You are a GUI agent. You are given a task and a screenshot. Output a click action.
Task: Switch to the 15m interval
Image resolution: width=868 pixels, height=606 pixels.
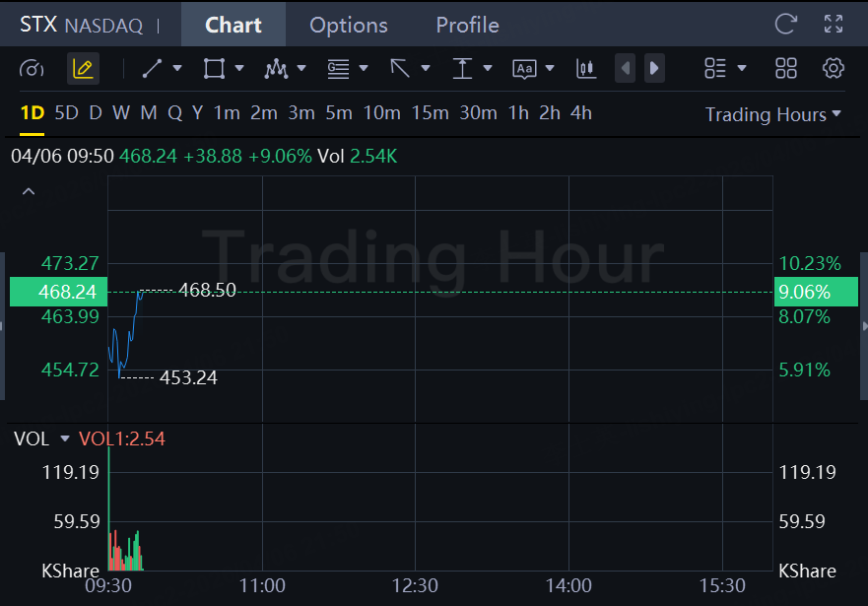coord(430,113)
